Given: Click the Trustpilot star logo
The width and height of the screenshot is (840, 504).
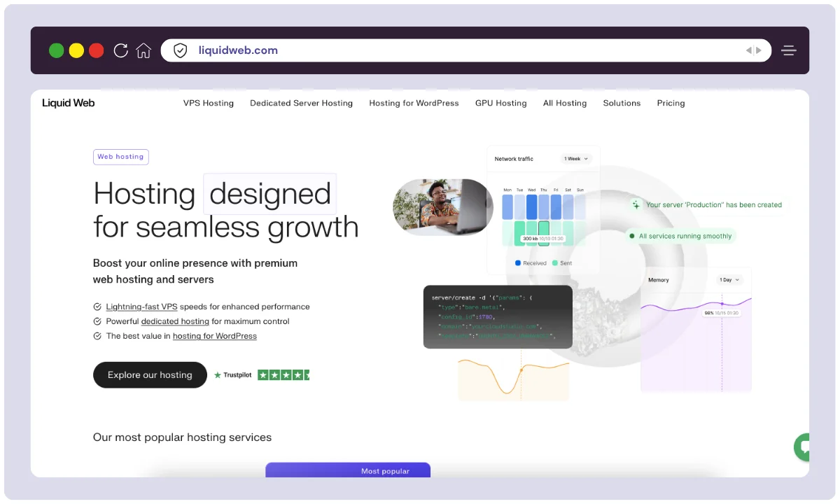Looking at the screenshot, I should 218,375.
